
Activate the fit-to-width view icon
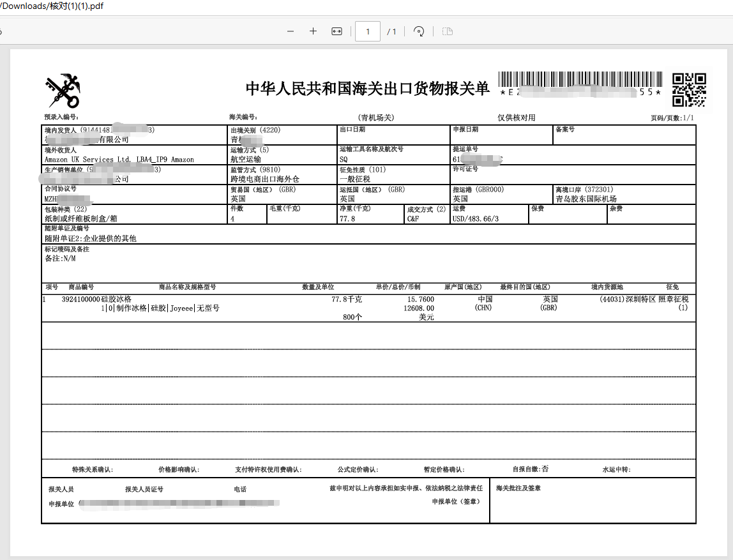(336, 31)
